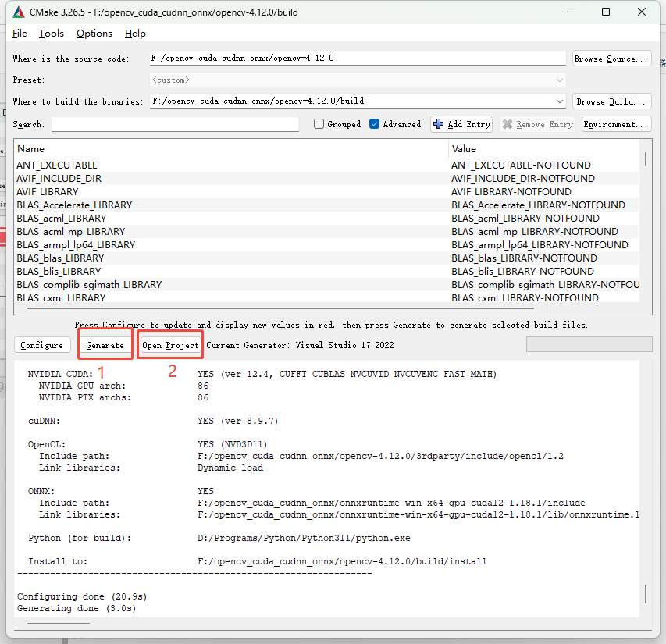Uncheck the Advanced checkbox
The width and height of the screenshot is (666, 644).
click(375, 124)
